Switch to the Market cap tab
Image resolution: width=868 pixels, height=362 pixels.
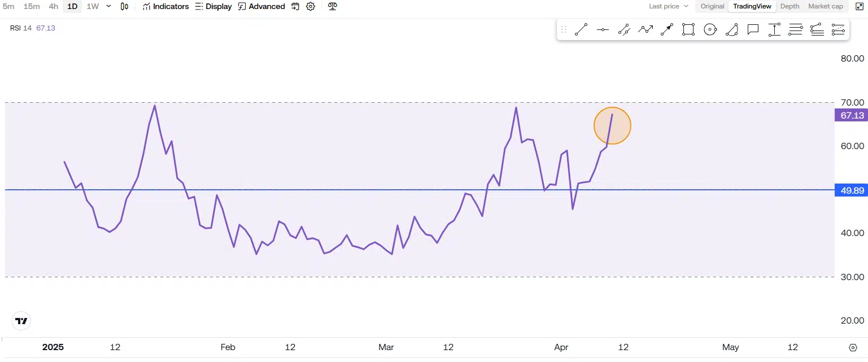coord(825,7)
